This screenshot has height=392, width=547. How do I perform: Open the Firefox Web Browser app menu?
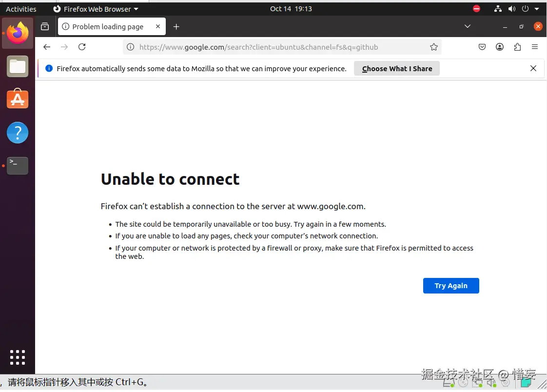[96, 9]
